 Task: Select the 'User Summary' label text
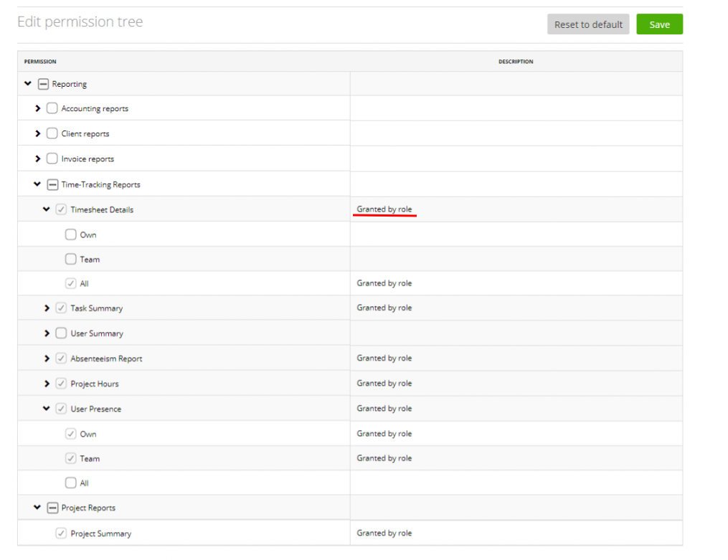(97, 333)
